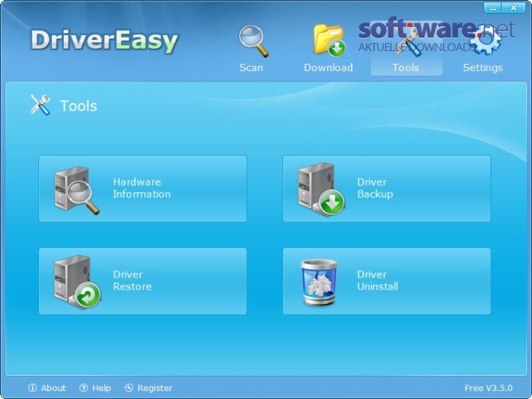The image size is (532, 399).
Task: Click the Tools wrench and screwdriver icon
Action: [408, 41]
